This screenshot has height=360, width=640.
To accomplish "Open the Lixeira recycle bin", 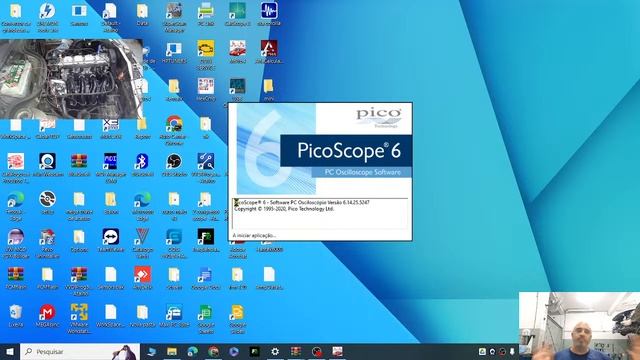I will click(16, 312).
